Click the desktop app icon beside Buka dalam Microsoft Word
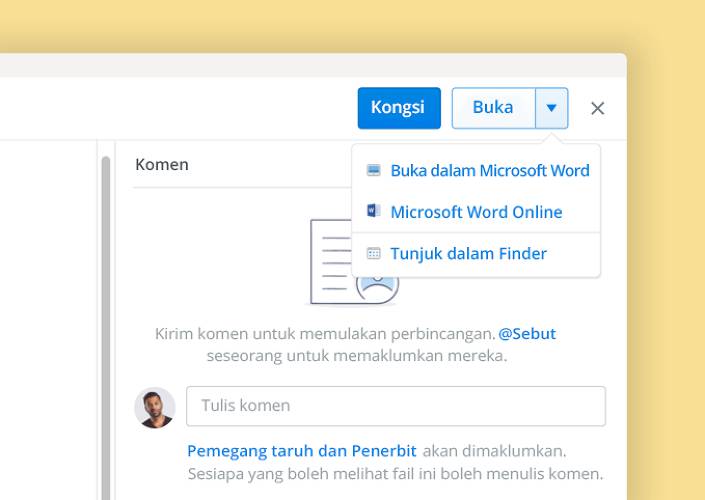Screen dimensions: 705x500 click(374, 170)
